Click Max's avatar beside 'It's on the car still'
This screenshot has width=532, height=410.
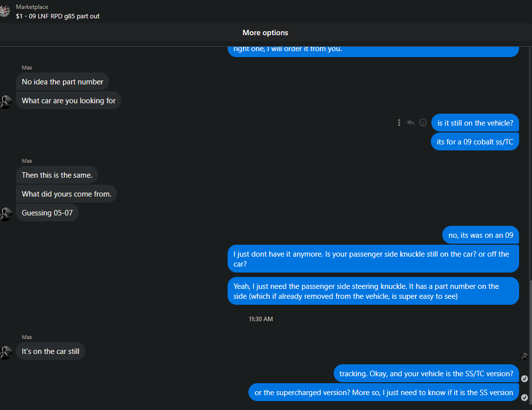[5, 352]
